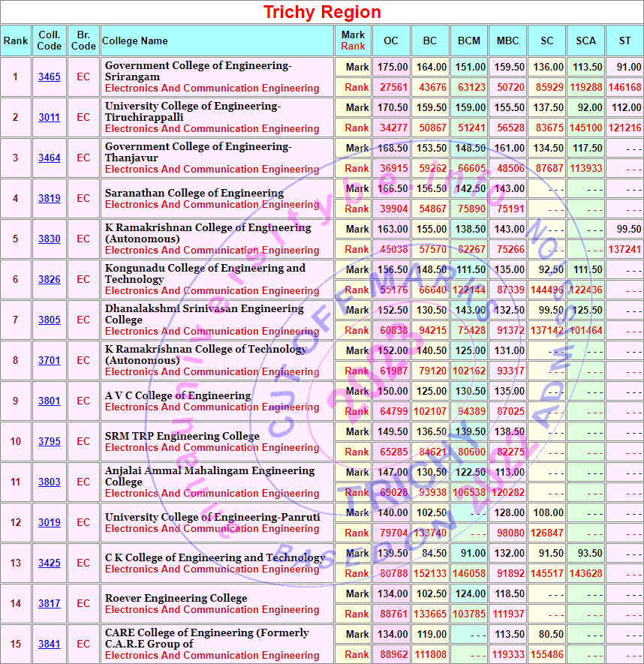Follow college code 3019 link

coord(50,523)
